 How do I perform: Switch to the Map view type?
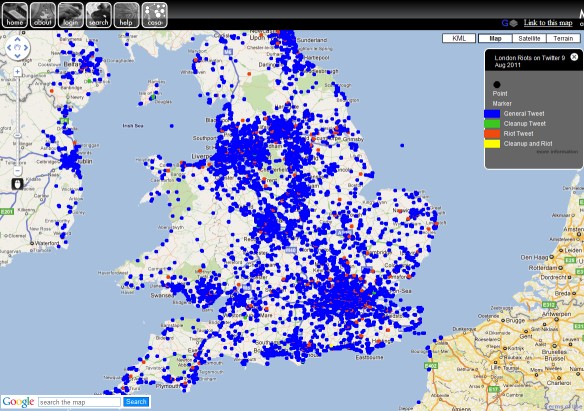coord(495,38)
